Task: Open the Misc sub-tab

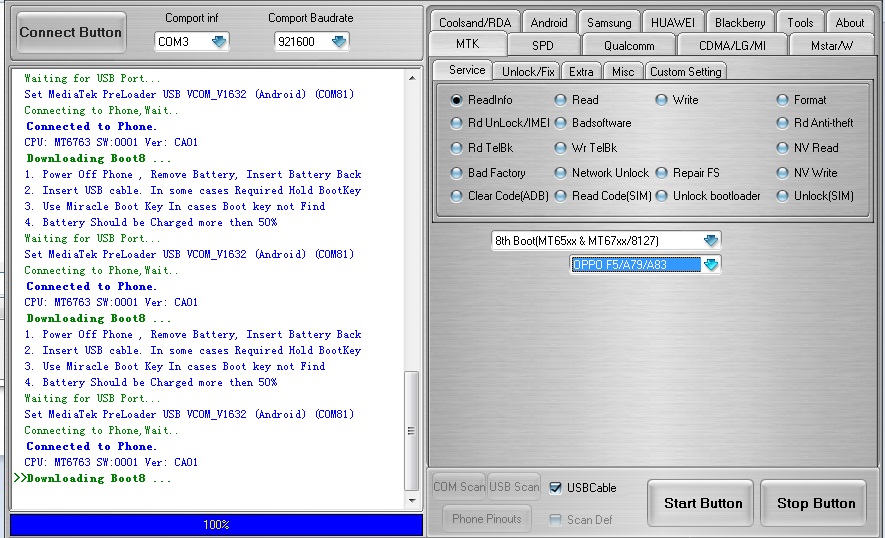Action: (x=623, y=72)
